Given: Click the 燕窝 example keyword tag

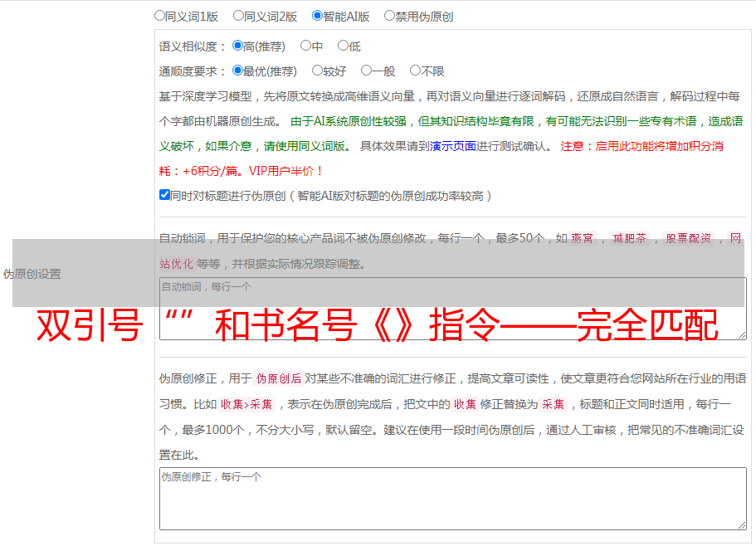Looking at the screenshot, I should tap(582, 238).
